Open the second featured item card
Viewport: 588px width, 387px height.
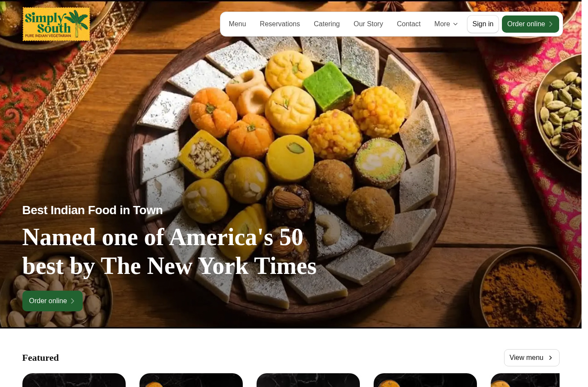(191, 380)
